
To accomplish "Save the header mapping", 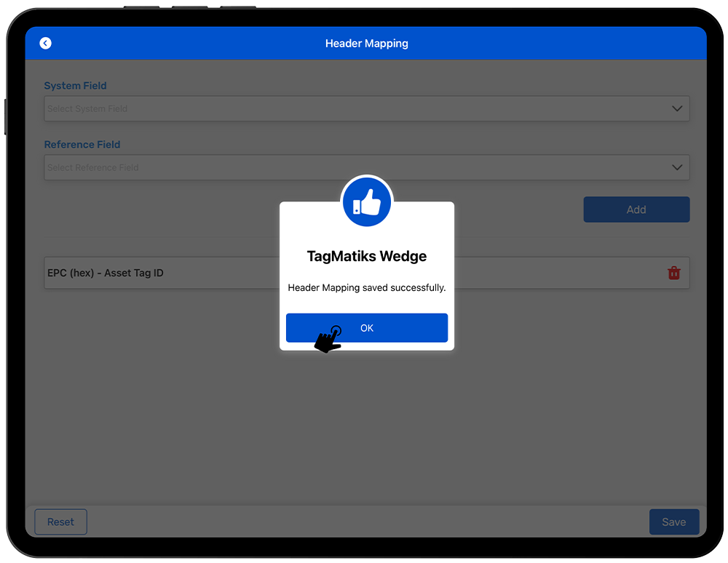I will [x=673, y=522].
